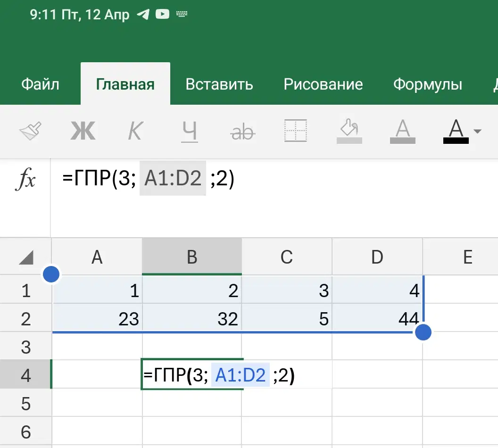
Task: Click cell A2 containing 23
Action: 97,318
